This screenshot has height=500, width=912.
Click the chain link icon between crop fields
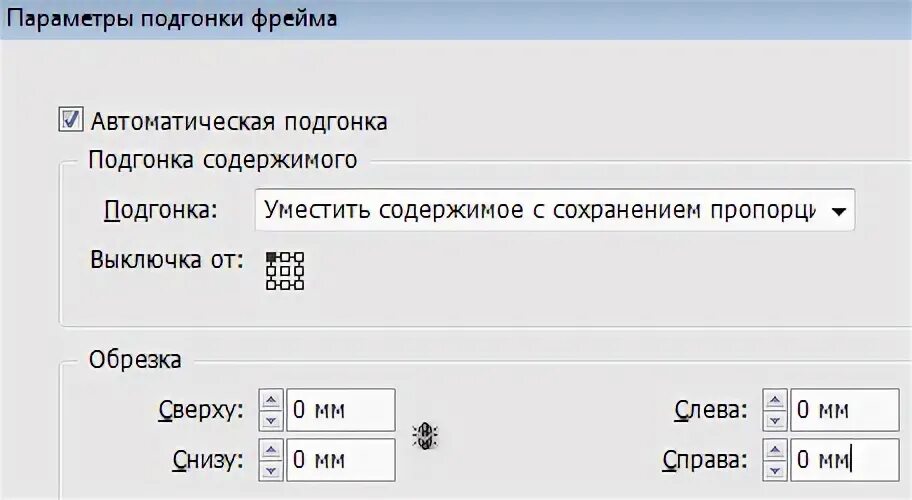[425, 435]
